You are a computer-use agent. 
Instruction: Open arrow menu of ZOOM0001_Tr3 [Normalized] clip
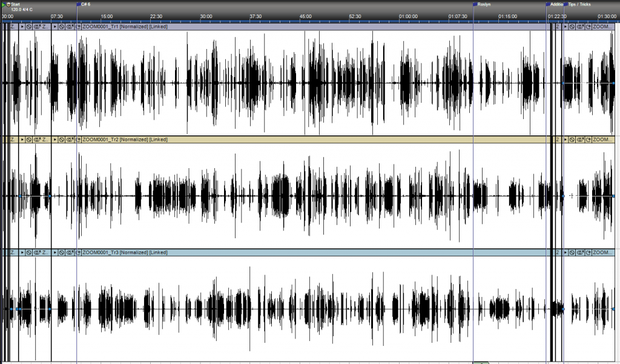[x=55, y=252]
